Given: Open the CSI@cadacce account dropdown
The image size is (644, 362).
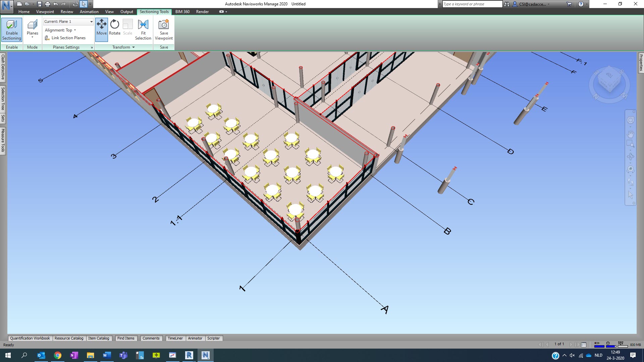Looking at the screenshot, I should click(x=531, y=4).
